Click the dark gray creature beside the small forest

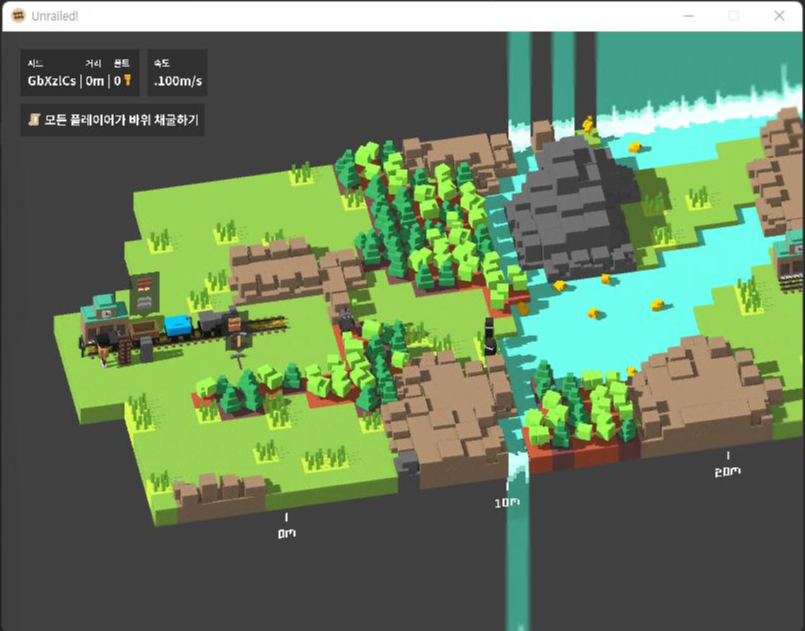[346, 321]
